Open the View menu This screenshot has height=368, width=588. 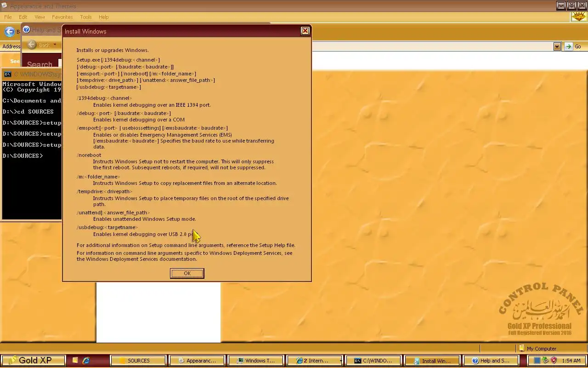coord(40,17)
